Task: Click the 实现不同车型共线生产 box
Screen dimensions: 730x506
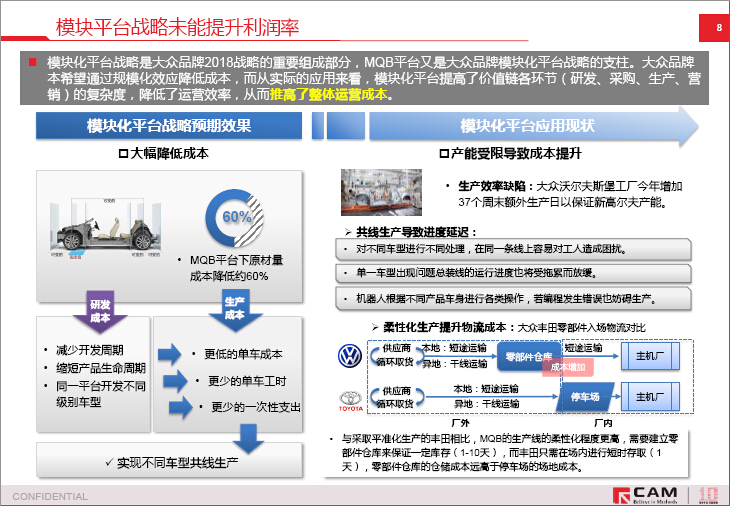Action: coord(169,461)
